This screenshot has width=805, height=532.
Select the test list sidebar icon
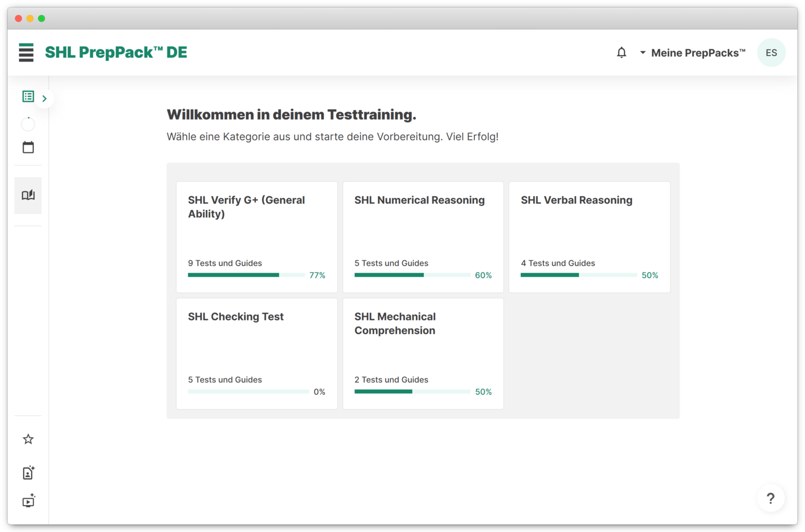(x=28, y=96)
